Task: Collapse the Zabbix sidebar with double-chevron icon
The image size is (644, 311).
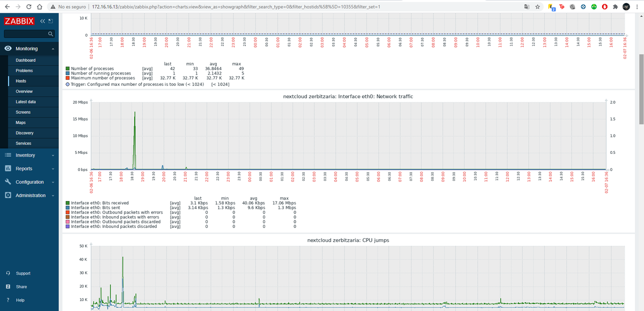Action: click(42, 21)
